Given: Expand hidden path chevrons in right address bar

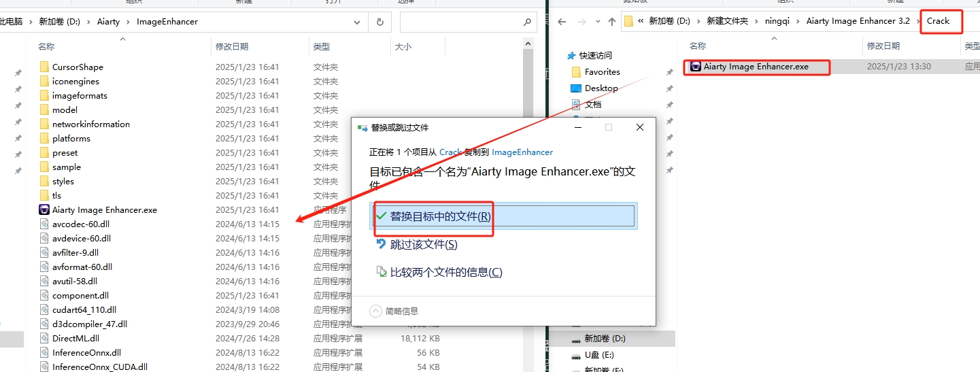Looking at the screenshot, I should [641, 21].
